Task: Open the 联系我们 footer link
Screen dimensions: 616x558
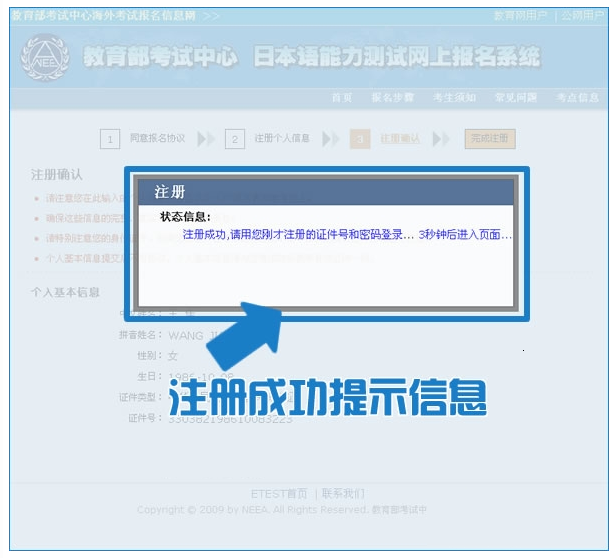Action: tap(343, 494)
